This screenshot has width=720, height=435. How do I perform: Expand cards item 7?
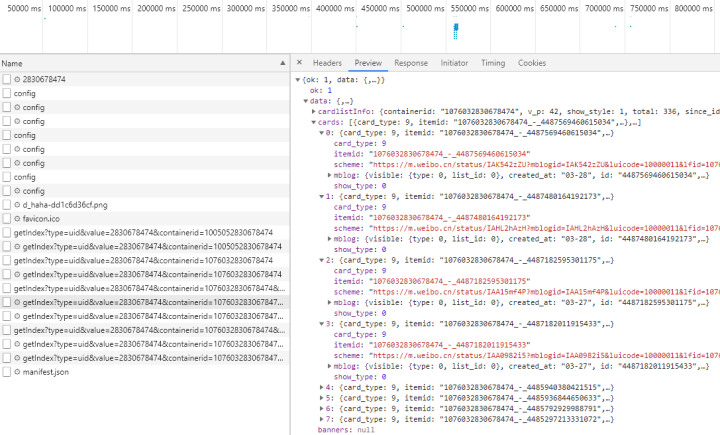click(321, 419)
